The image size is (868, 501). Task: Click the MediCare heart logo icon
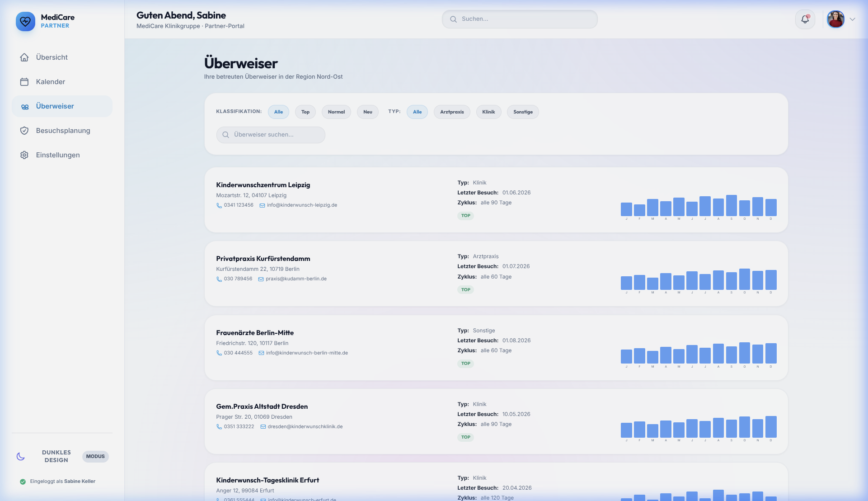pos(25,21)
